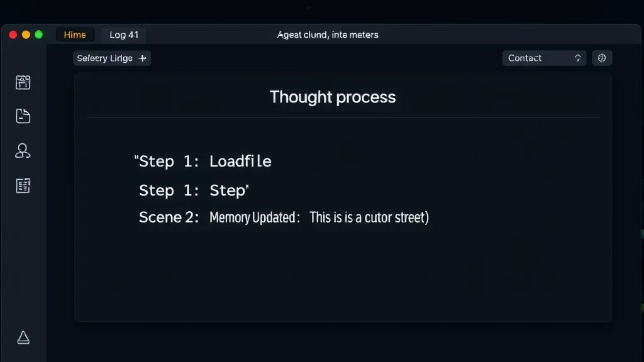Screen dimensions: 644x362
Task: Click the Selecry Lirge button
Action: pos(112,58)
